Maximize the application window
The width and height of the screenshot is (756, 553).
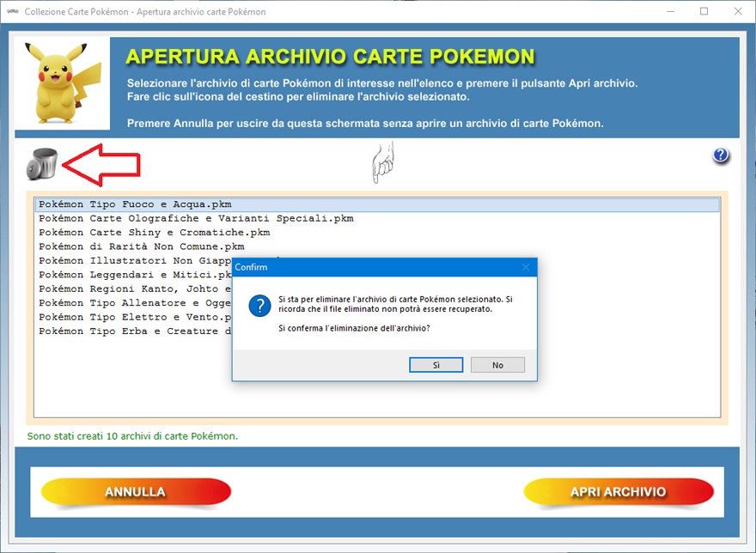(704, 12)
